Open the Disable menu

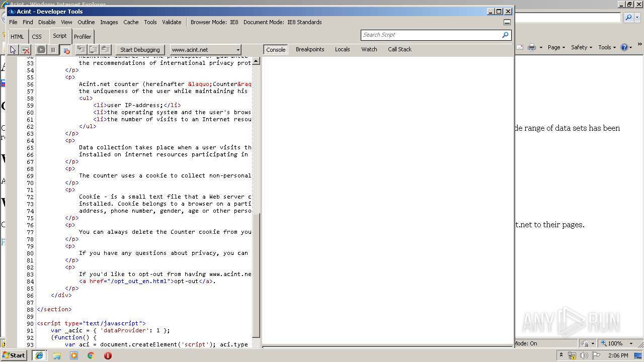(47, 22)
